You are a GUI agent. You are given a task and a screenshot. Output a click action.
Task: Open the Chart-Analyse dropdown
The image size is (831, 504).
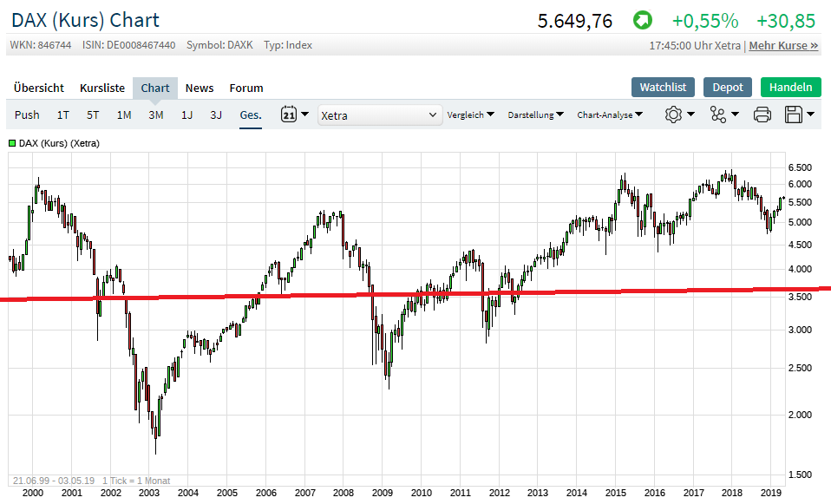(610, 115)
